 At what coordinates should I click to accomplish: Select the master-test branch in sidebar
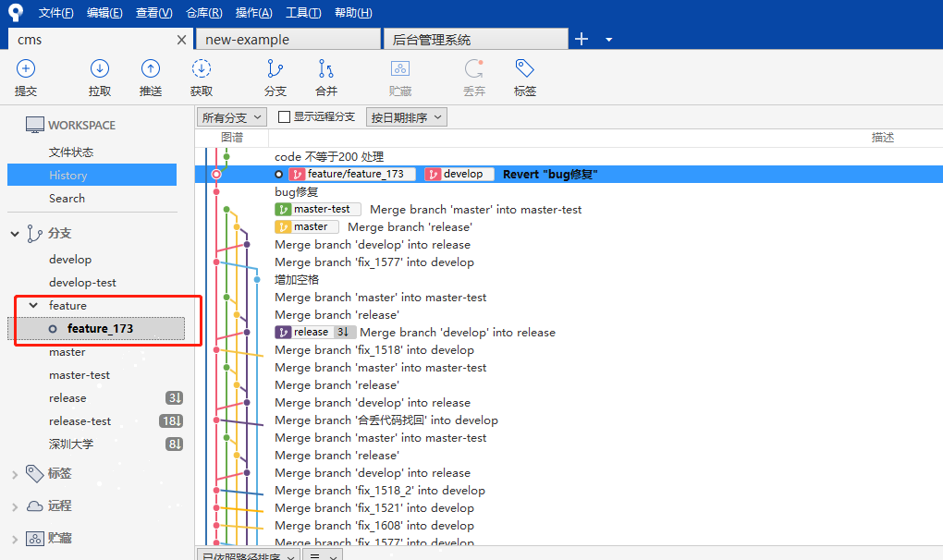80,375
